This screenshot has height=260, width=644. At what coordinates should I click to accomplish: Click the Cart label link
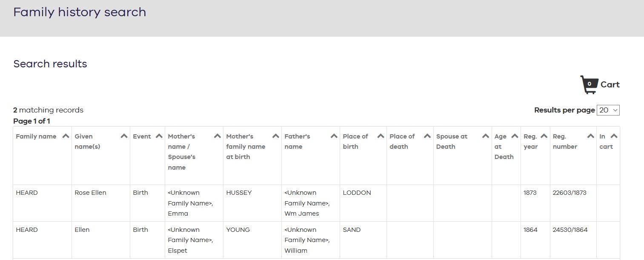pyautogui.click(x=610, y=84)
